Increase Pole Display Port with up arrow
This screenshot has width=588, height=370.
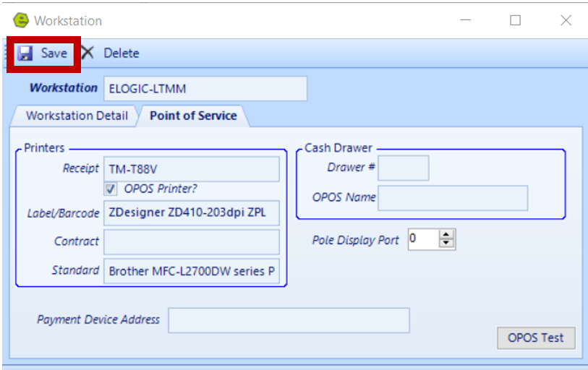447,235
